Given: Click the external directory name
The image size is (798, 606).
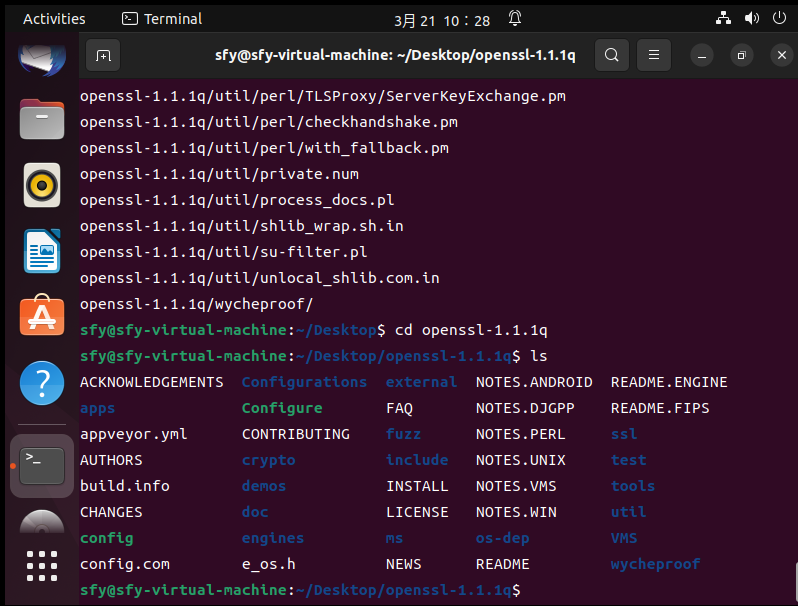Looking at the screenshot, I should (x=421, y=382).
